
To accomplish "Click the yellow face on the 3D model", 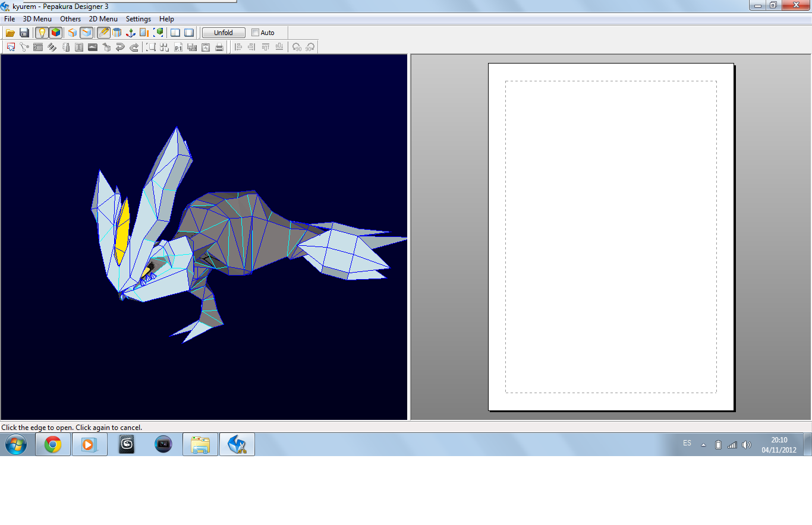I will click(122, 233).
